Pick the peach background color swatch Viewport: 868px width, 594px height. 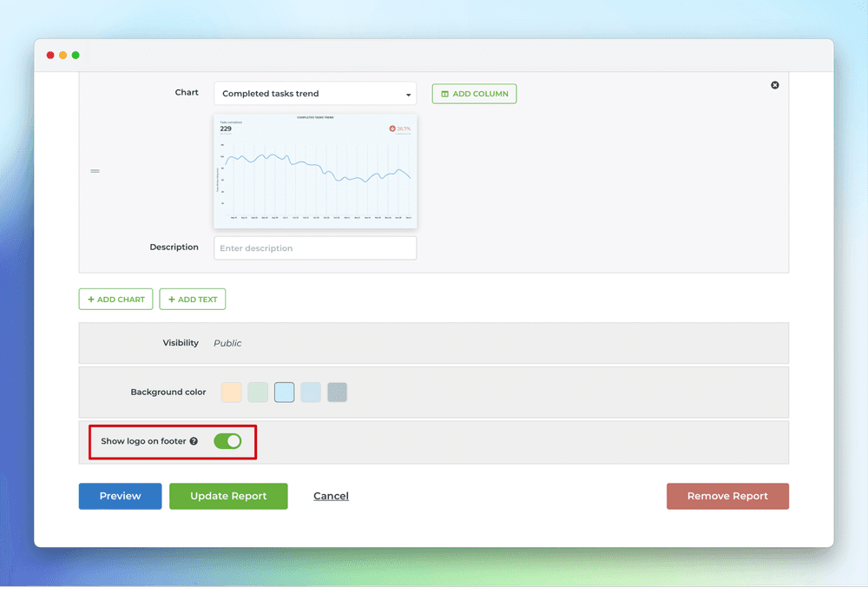pos(232,392)
